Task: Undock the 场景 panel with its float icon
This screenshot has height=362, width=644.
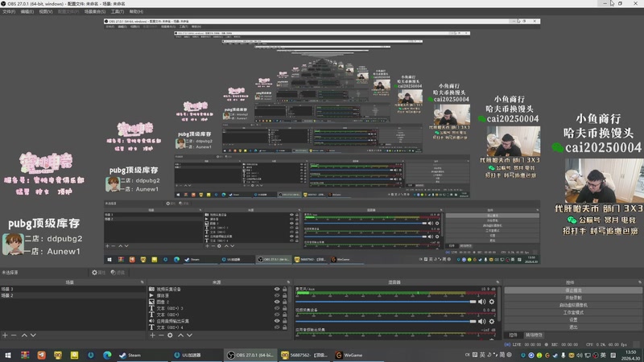Action: coord(142,282)
